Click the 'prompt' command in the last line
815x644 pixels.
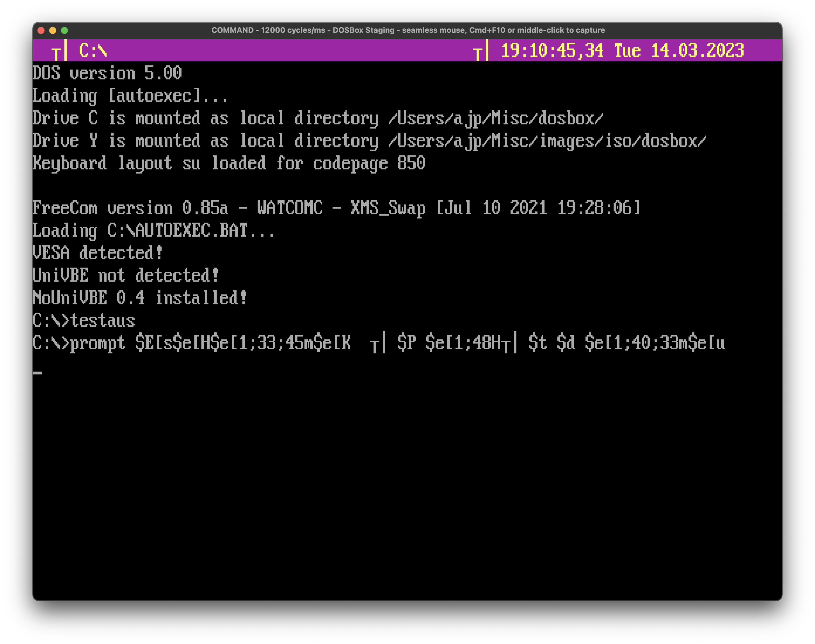98,343
